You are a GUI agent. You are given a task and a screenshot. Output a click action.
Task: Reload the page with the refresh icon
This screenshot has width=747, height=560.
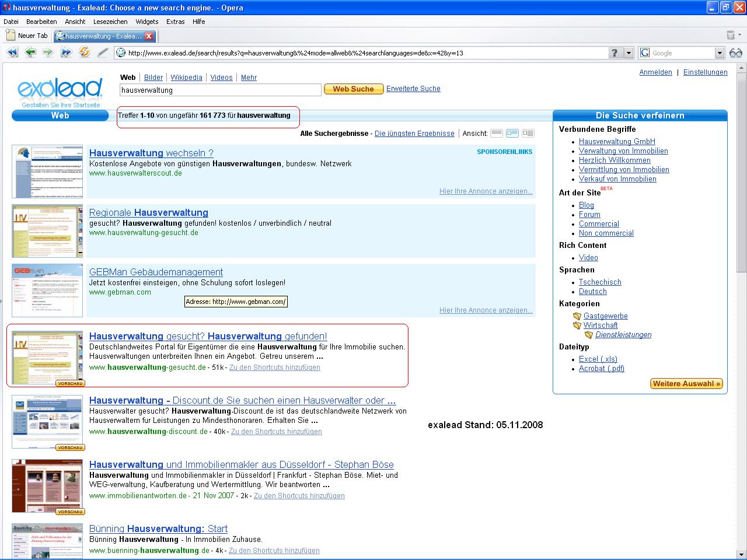coord(85,52)
